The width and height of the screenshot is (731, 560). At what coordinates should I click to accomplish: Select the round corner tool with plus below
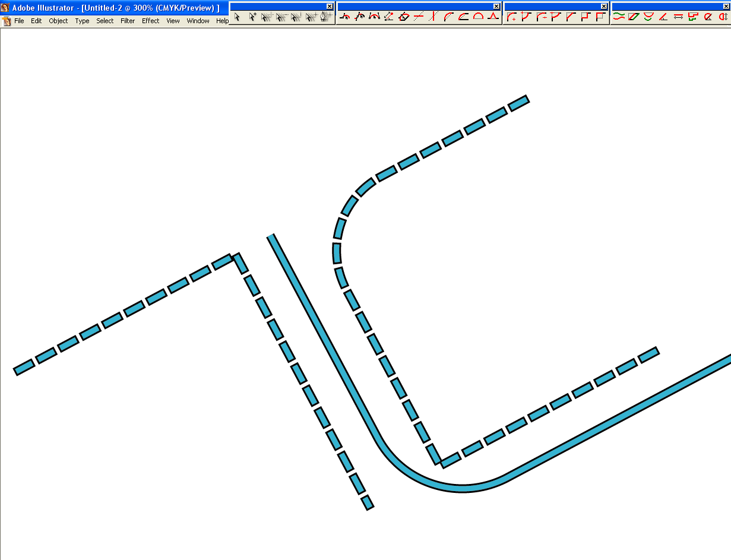tap(512, 17)
